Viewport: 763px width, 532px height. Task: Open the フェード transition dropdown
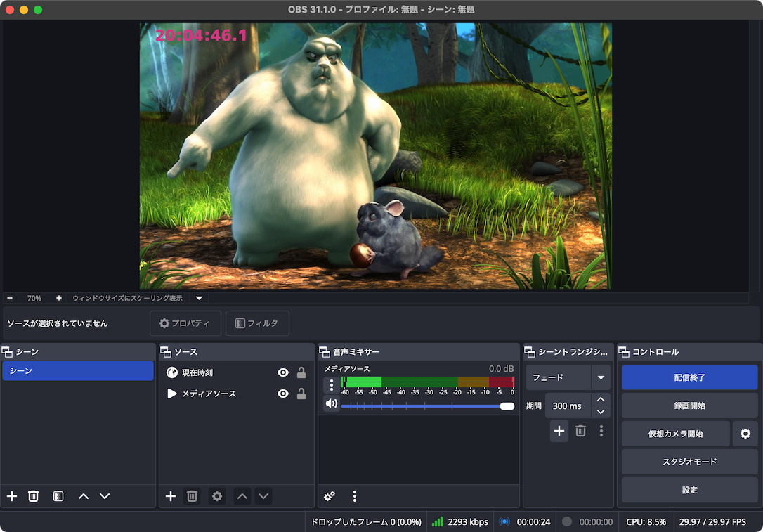coord(568,377)
